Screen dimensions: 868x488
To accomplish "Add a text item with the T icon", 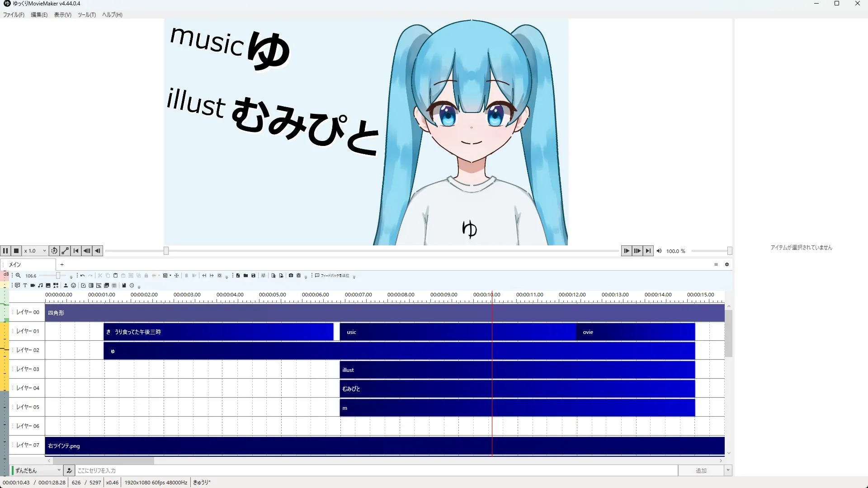I will (x=25, y=286).
